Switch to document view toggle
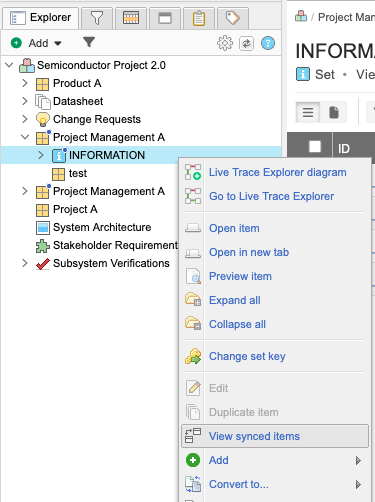Screen dimensions: 375x502 pyautogui.click(x=334, y=112)
